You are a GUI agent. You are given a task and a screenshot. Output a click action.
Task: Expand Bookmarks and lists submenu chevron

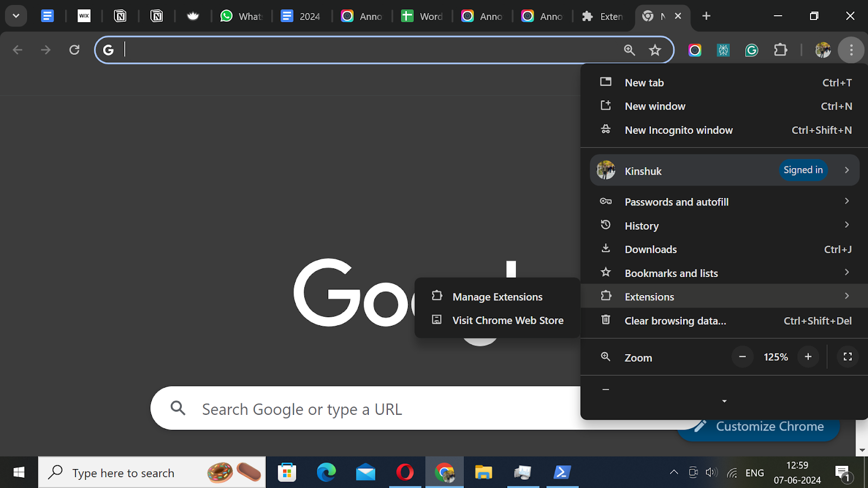point(847,272)
